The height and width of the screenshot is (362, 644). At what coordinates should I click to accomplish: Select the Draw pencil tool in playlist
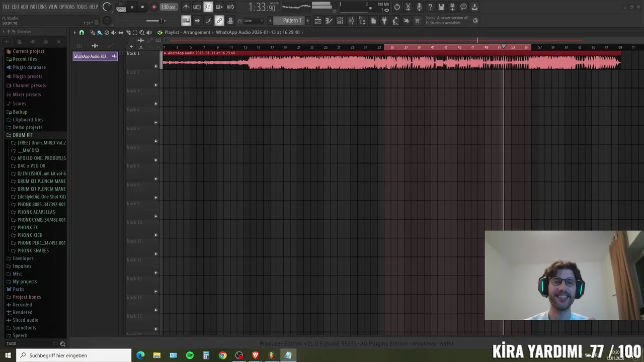pyautogui.click(x=93, y=32)
